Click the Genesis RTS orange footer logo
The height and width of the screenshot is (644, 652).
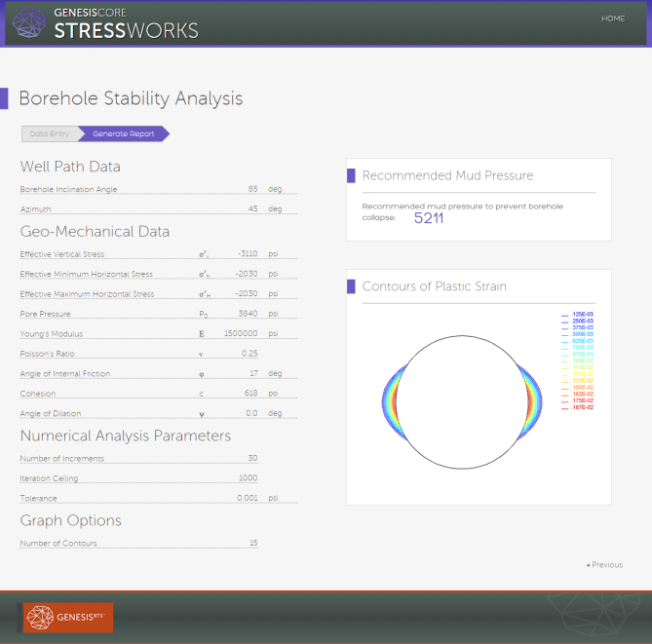point(68,618)
